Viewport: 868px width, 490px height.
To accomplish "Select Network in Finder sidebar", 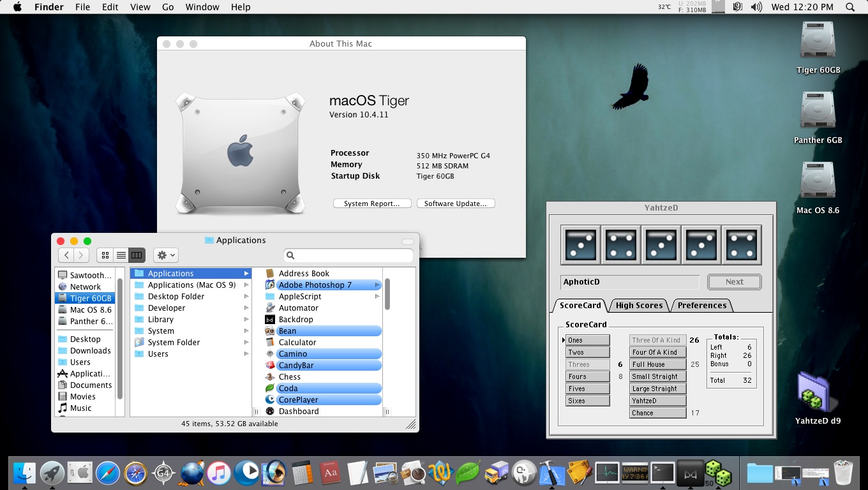I will [86, 287].
